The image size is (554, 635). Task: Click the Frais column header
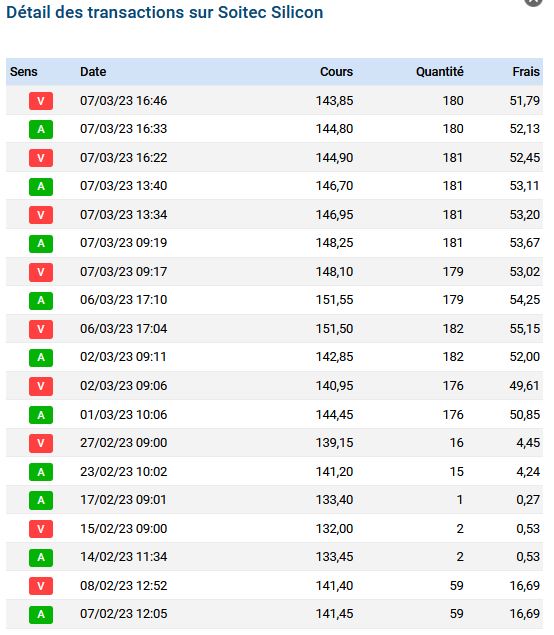click(526, 72)
